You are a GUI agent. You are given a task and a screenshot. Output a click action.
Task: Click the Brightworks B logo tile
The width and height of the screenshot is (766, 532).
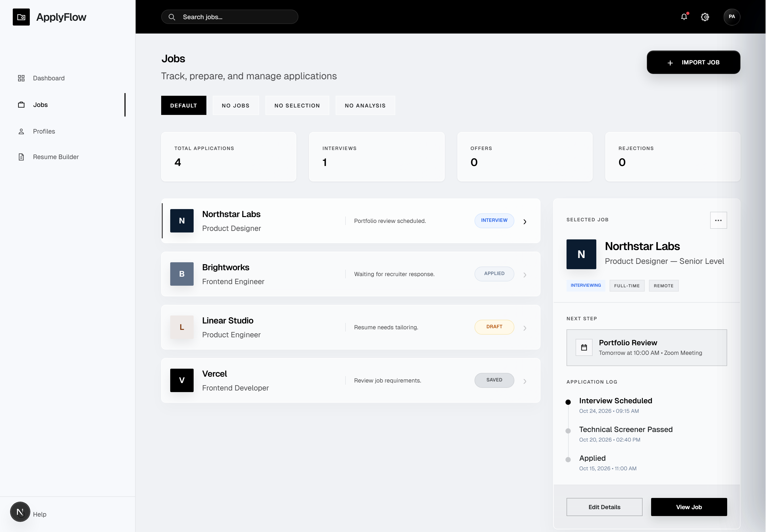point(182,274)
